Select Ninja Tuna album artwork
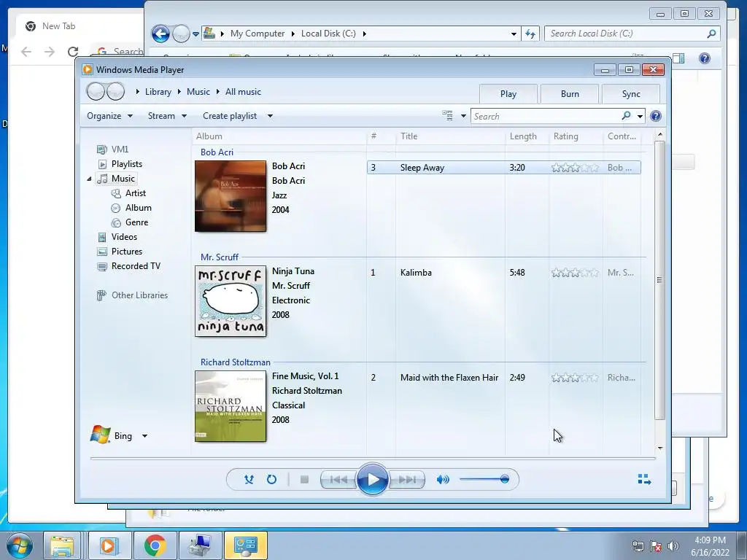 click(231, 301)
